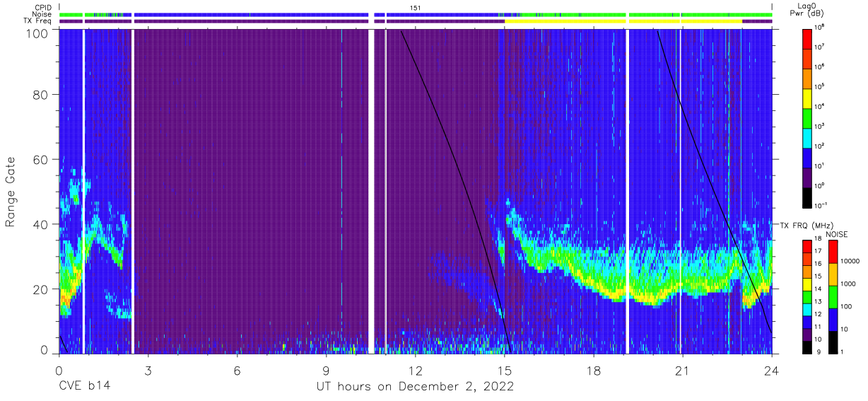Screen dimensions: 868x401
Task: Click the '15' UT hour tick label
Action: pyautogui.click(x=504, y=371)
